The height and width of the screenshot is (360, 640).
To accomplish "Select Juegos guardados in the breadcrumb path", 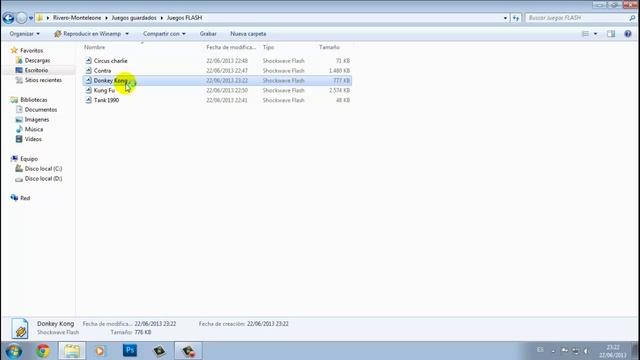I will (x=134, y=18).
